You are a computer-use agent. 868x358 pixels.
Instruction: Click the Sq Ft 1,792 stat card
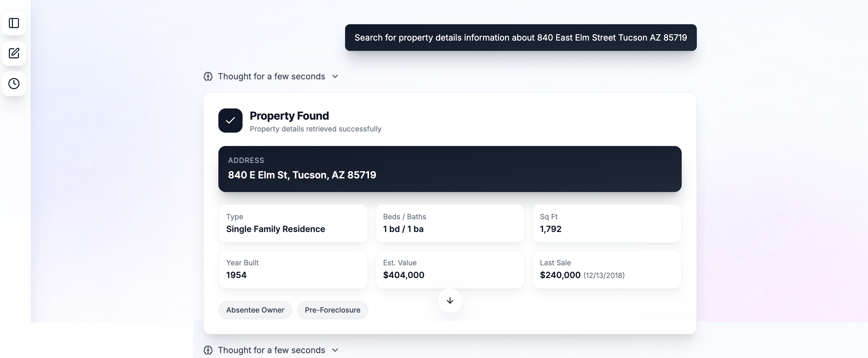coord(606,223)
